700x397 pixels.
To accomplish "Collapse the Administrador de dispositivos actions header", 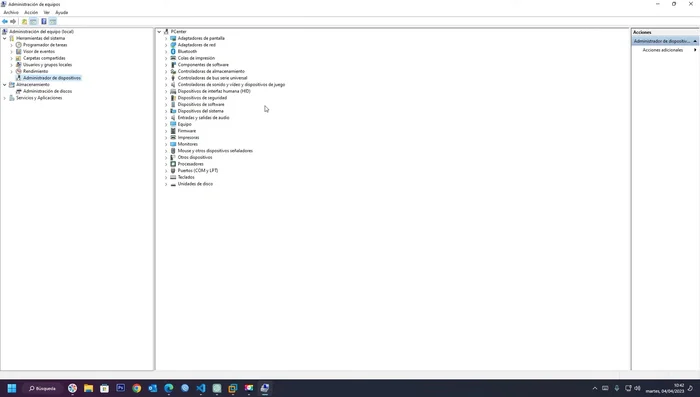I will point(695,41).
